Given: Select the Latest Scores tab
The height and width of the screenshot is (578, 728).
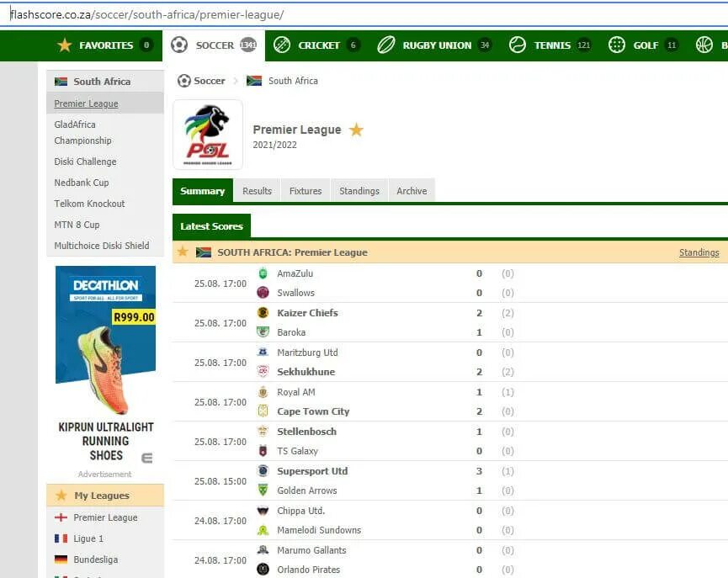Looking at the screenshot, I should tap(212, 226).
